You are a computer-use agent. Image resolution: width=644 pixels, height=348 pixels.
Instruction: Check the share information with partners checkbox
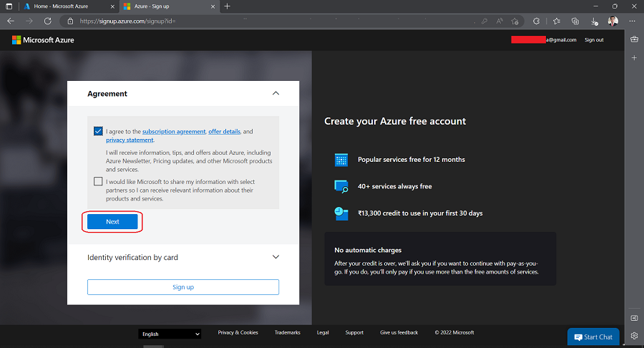tap(98, 182)
